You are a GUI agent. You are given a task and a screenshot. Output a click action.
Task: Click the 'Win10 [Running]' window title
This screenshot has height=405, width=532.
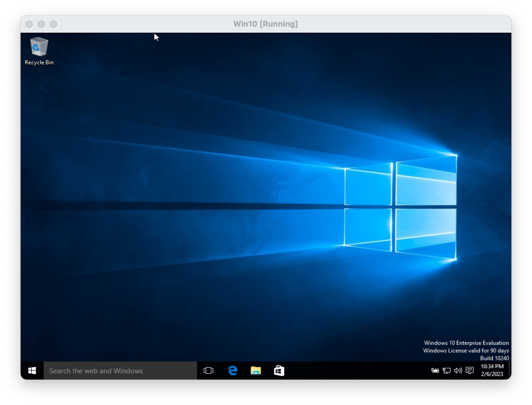(265, 24)
